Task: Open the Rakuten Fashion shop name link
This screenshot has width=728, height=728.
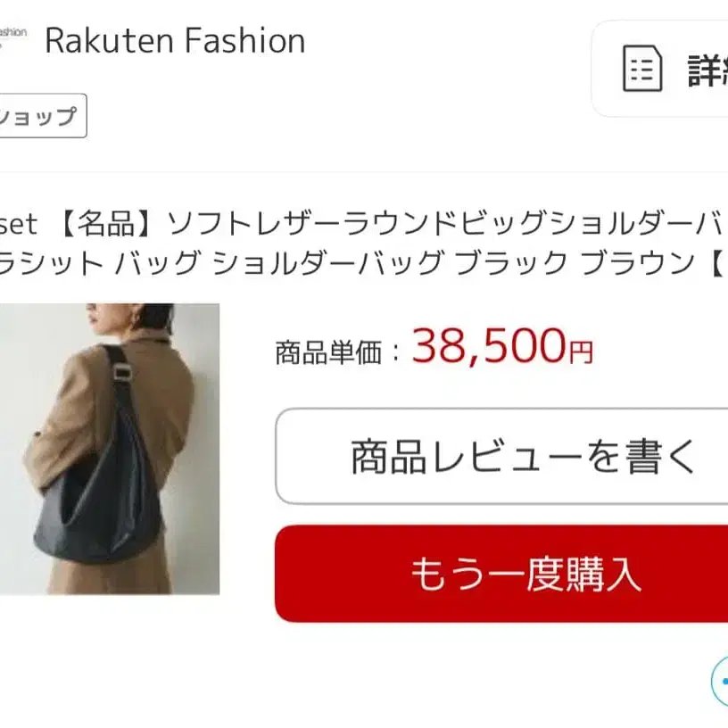Action: (175, 41)
